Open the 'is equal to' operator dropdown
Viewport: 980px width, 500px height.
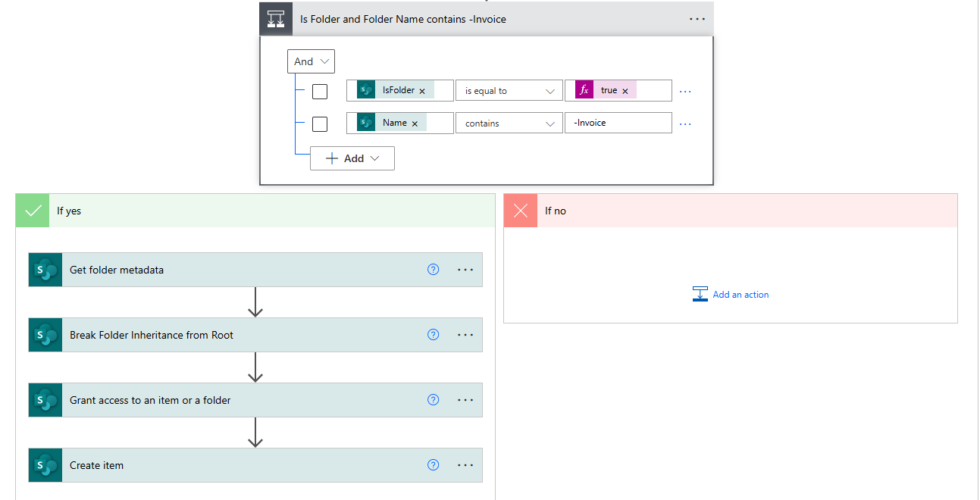point(509,91)
